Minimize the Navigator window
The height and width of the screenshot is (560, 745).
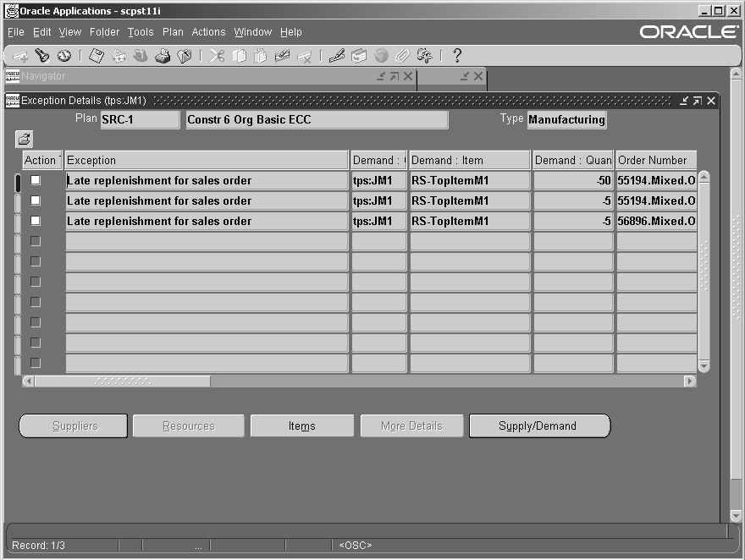coord(381,76)
